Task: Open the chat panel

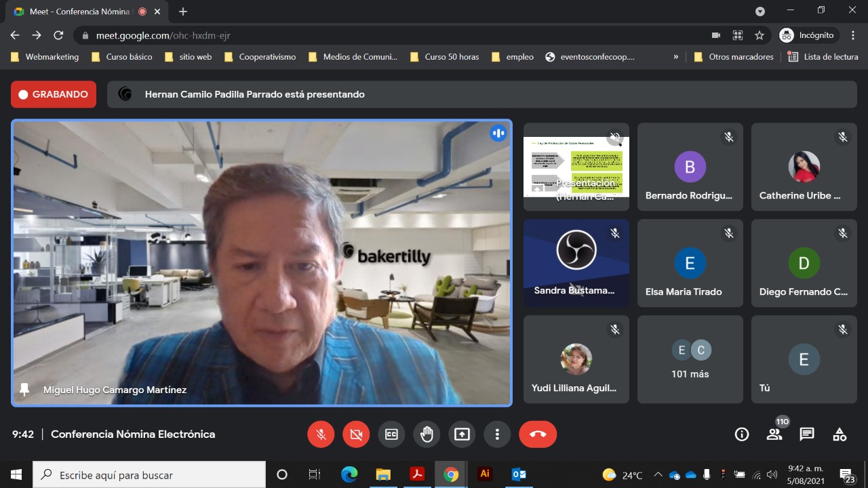Action: click(x=807, y=434)
